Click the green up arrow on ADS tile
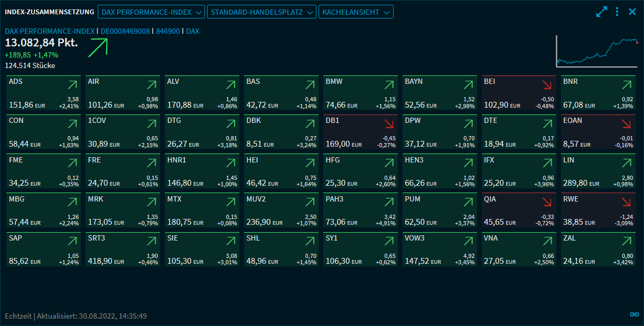This screenshot has height=326, width=644. click(x=72, y=85)
